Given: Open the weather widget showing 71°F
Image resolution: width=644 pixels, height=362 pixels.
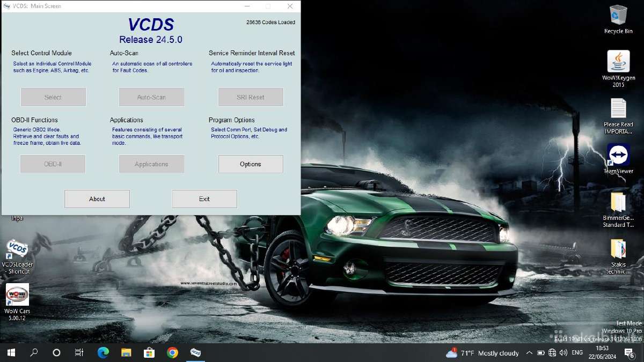Looking at the screenshot, I should (482, 353).
